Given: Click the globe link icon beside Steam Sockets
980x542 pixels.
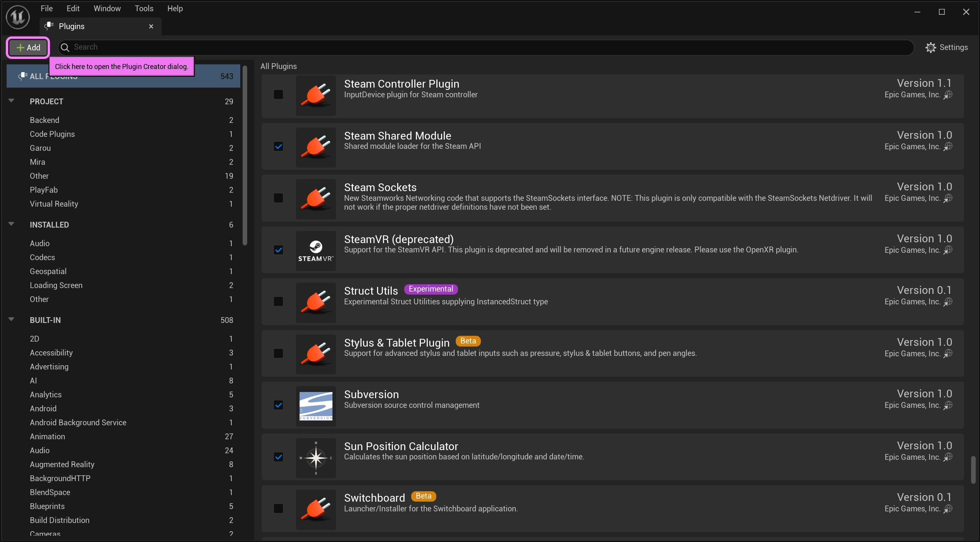Looking at the screenshot, I should click(948, 199).
